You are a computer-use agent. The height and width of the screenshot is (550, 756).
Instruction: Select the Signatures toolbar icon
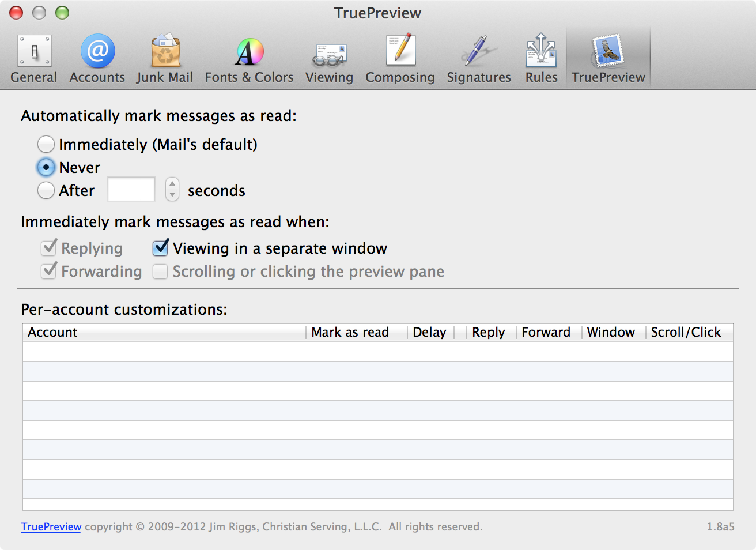pos(479,59)
